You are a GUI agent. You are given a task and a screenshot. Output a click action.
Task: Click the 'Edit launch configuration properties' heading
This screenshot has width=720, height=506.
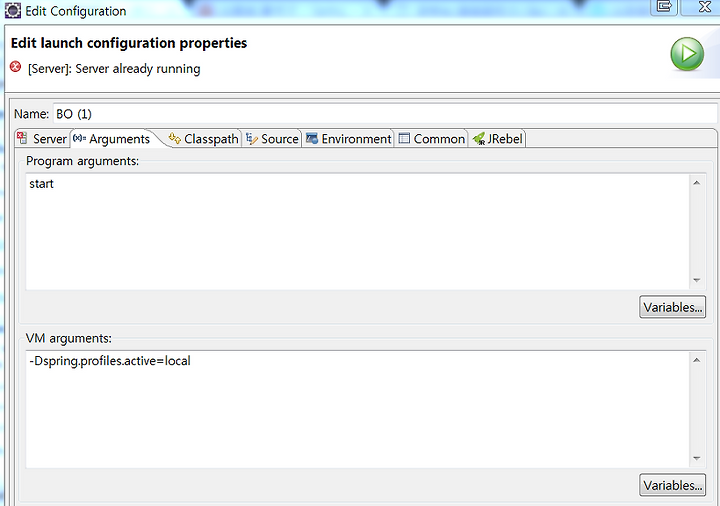coord(129,43)
